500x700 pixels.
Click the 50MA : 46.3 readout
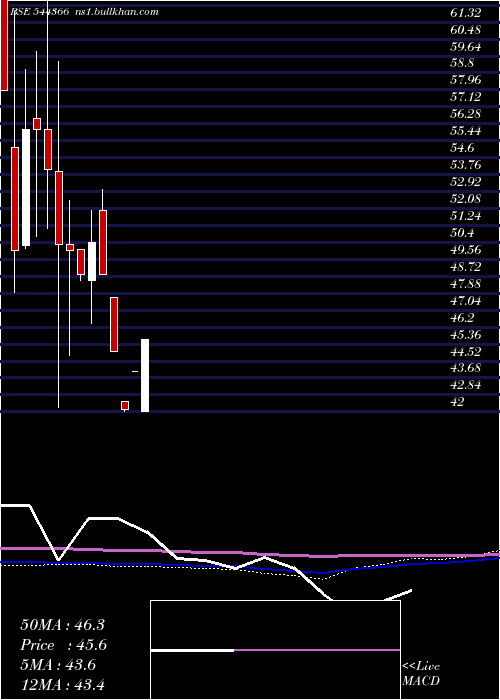click(x=62, y=625)
